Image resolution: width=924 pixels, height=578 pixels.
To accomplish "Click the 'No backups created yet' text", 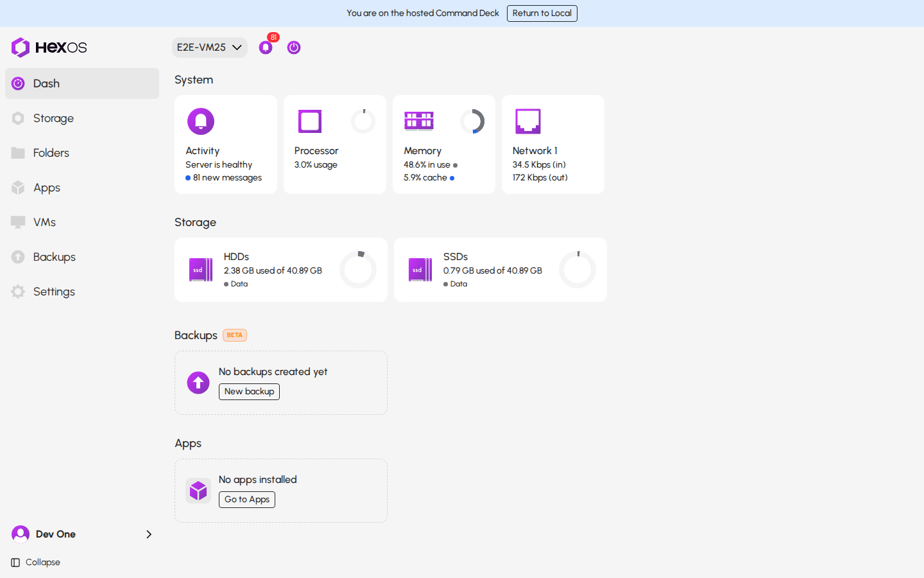I will pyautogui.click(x=273, y=372).
